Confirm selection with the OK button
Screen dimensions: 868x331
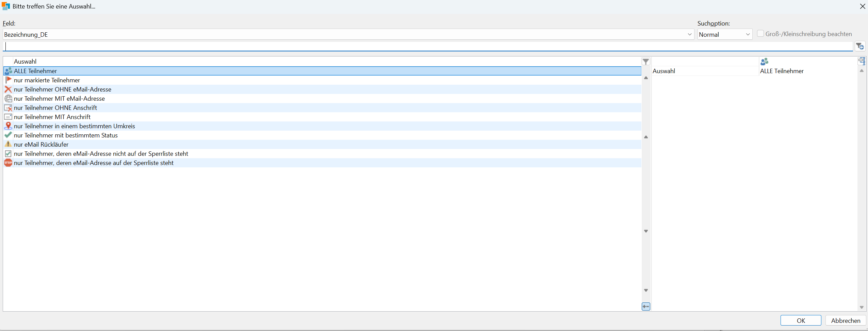pyautogui.click(x=800, y=320)
